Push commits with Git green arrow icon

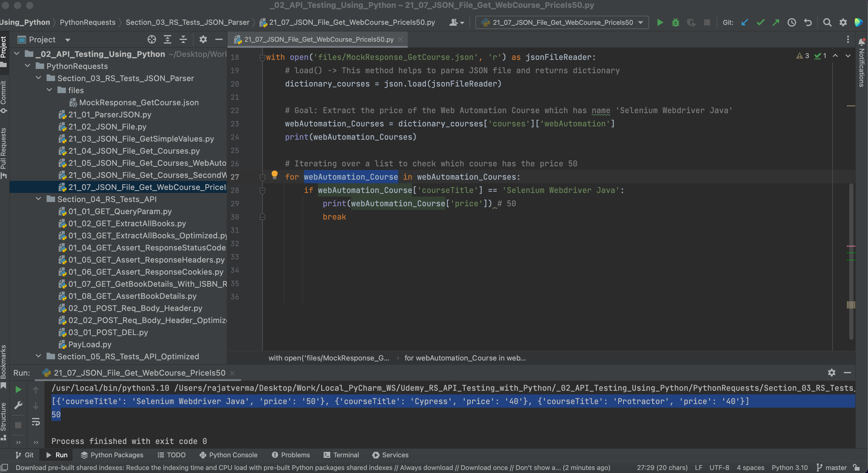pyautogui.click(x=776, y=23)
